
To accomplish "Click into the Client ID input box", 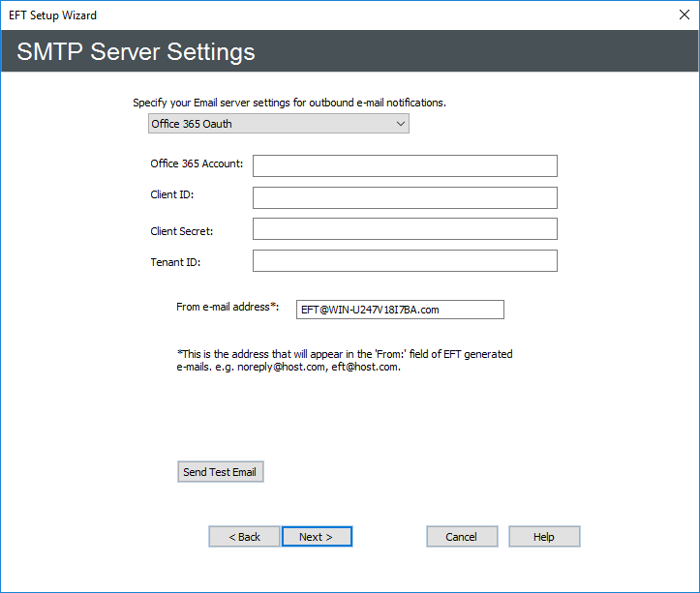I will click(405, 198).
